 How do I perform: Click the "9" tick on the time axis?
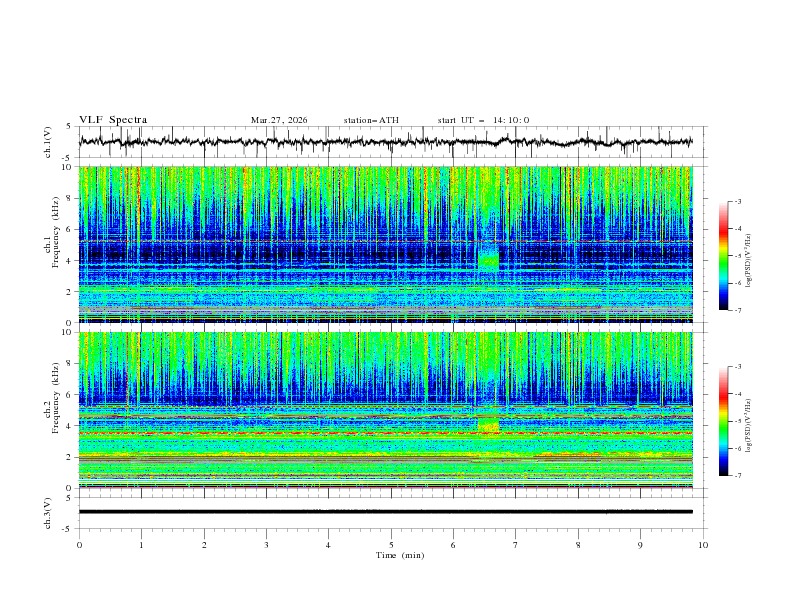pos(640,545)
